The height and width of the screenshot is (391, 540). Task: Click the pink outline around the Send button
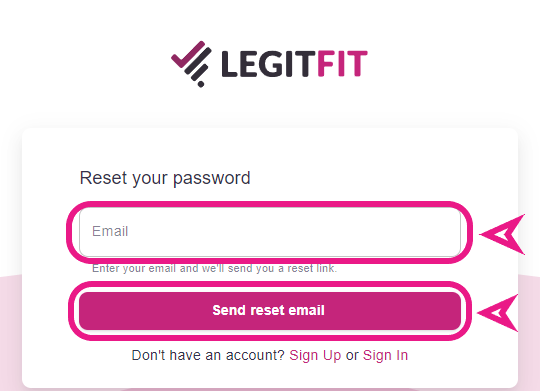click(270, 284)
